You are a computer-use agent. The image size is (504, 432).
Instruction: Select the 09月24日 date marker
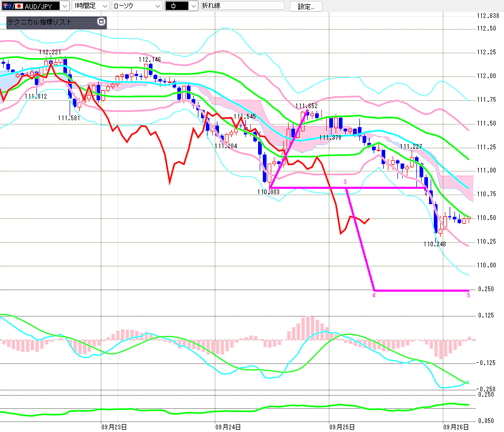click(228, 427)
